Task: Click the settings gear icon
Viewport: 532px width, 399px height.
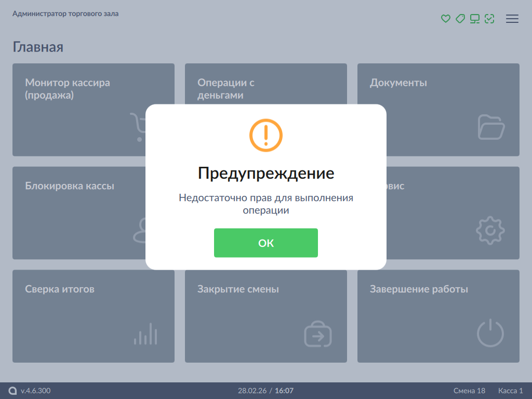Action: 490,231
